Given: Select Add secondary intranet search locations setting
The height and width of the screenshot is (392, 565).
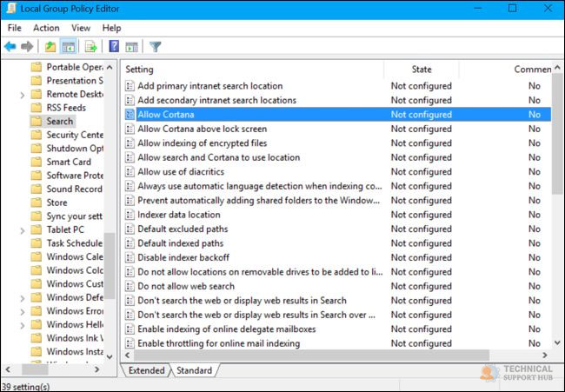Looking at the screenshot, I should [x=337, y=100].
